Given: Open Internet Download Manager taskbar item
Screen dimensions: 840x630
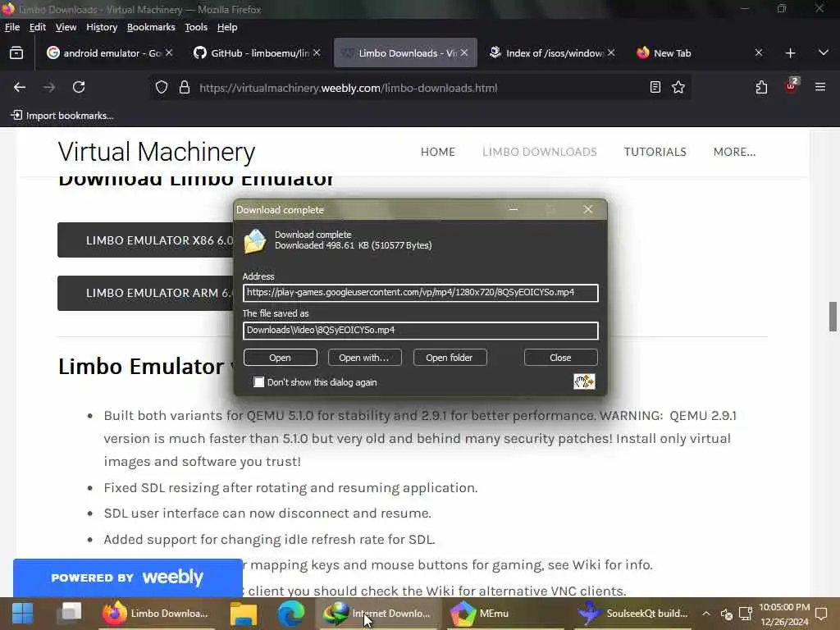Looking at the screenshot, I should (377, 614).
